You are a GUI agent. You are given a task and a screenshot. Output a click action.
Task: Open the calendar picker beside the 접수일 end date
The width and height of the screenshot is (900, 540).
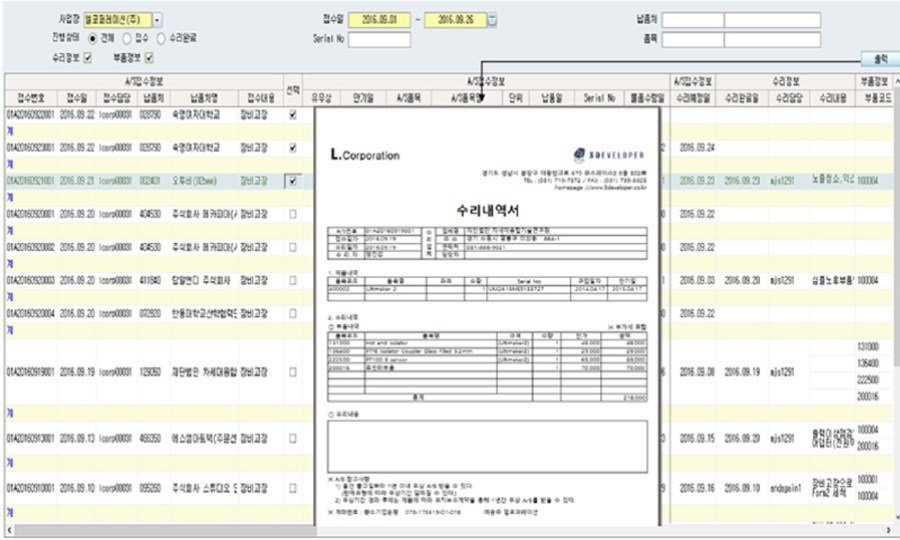(492, 20)
